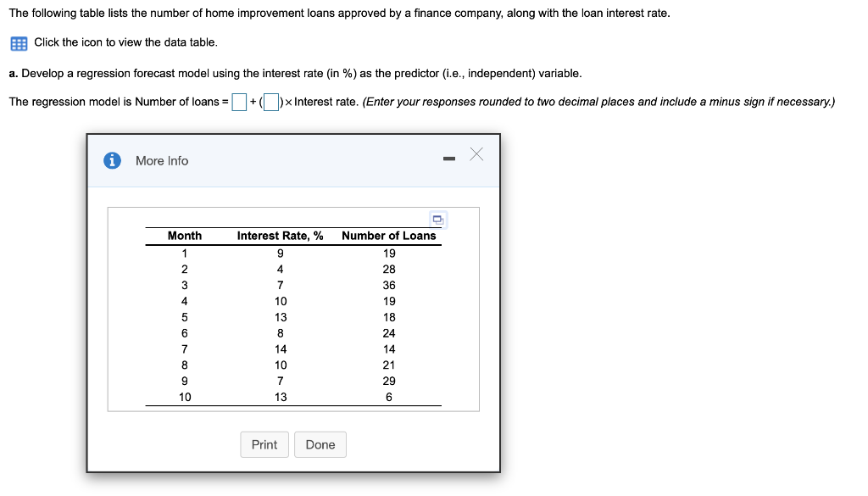Click the copy-to-clipboard icon above the table
The height and width of the screenshot is (496, 868).
(437, 219)
